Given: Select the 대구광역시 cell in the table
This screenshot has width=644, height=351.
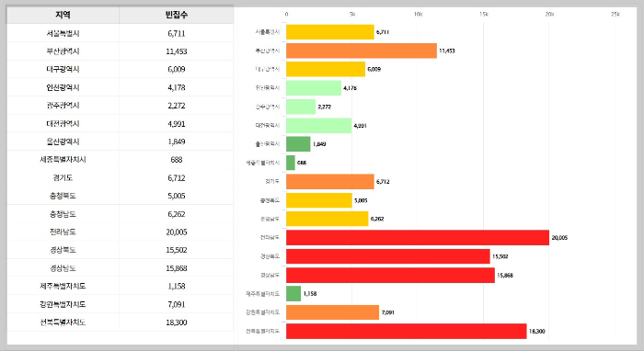Looking at the screenshot, I should tap(63, 69).
